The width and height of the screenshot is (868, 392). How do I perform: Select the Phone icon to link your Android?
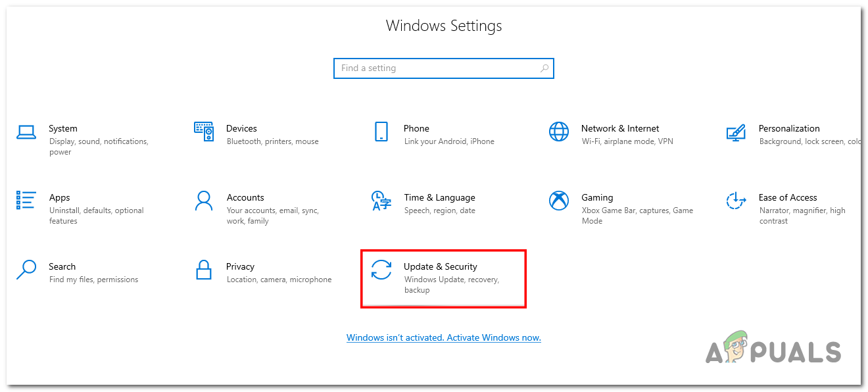point(381,132)
